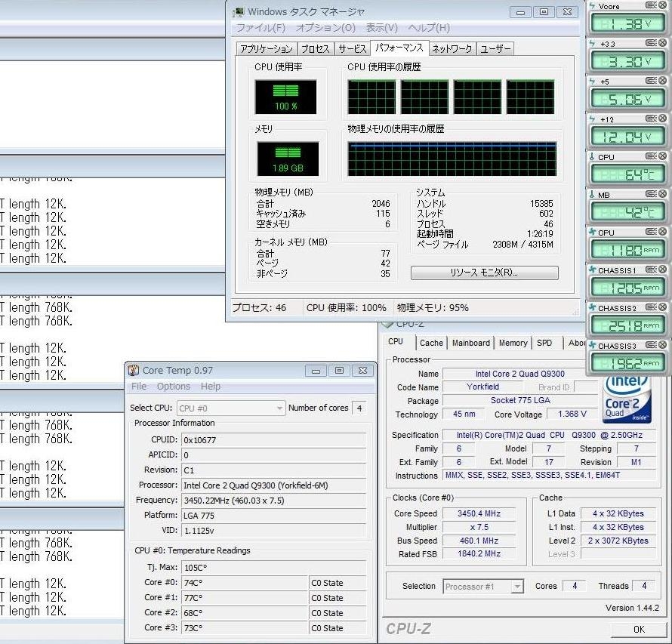Open the Options menu in Core Temp
This screenshot has width=672, height=644.
coord(173,386)
